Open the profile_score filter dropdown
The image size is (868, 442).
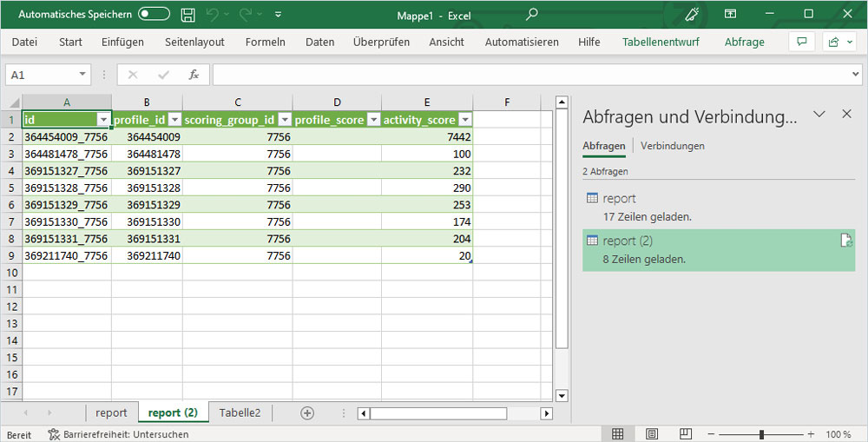pyautogui.click(x=373, y=120)
